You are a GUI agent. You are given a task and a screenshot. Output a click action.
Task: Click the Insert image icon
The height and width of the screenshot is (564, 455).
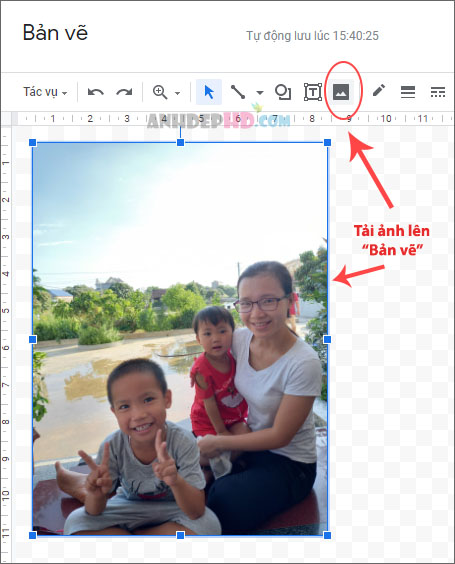click(341, 92)
